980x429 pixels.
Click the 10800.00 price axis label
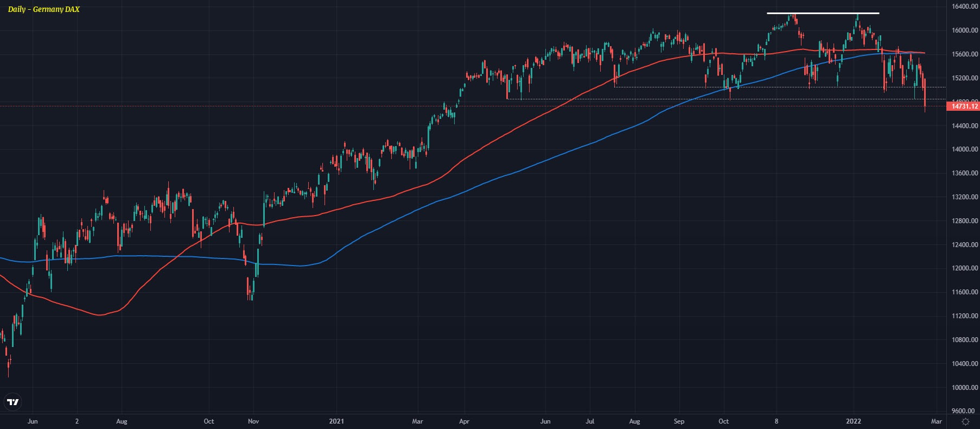tap(965, 340)
